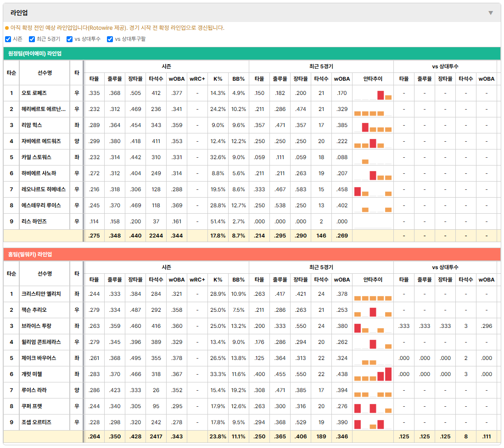Screen dimensions: 504x448
Task: Click the orange notice dot icon
Action: point(7,28)
